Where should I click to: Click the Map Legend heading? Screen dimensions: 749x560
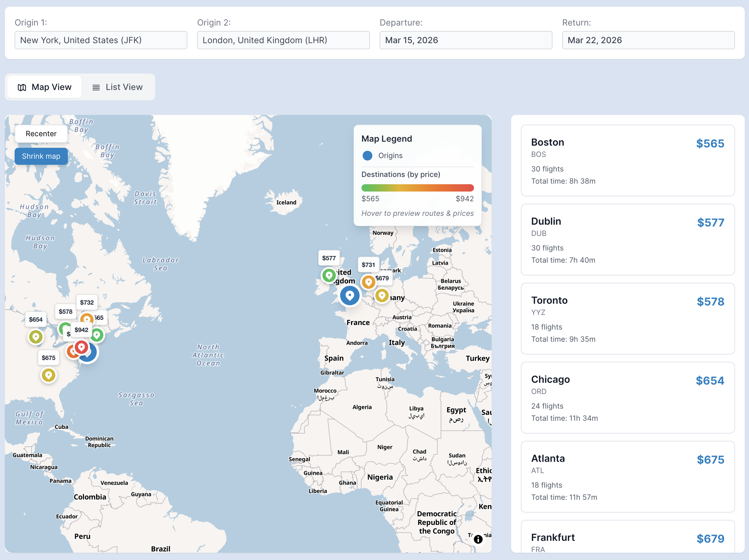point(387,139)
